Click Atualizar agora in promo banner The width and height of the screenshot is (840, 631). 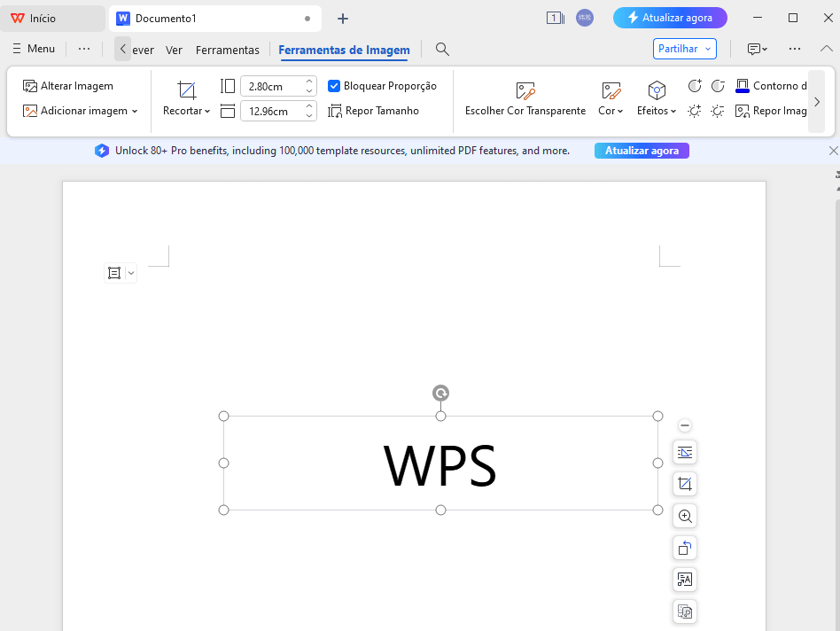(x=642, y=151)
